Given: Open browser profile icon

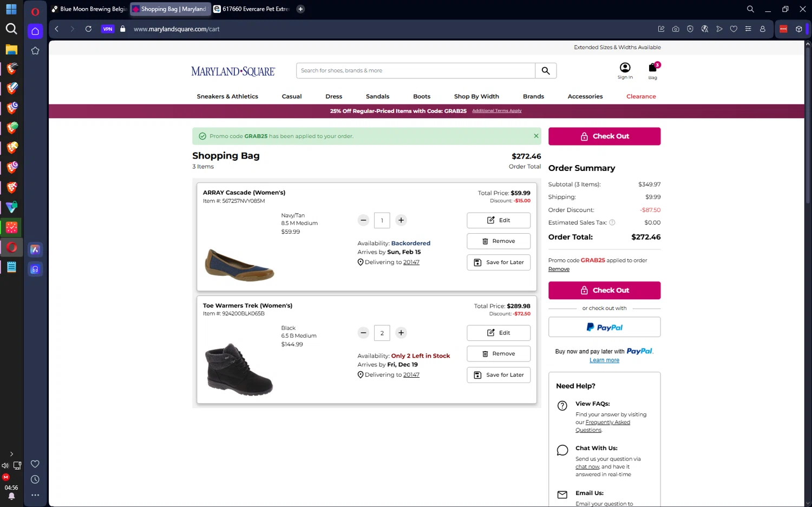Looking at the screenshot, I should click(763, 29).
